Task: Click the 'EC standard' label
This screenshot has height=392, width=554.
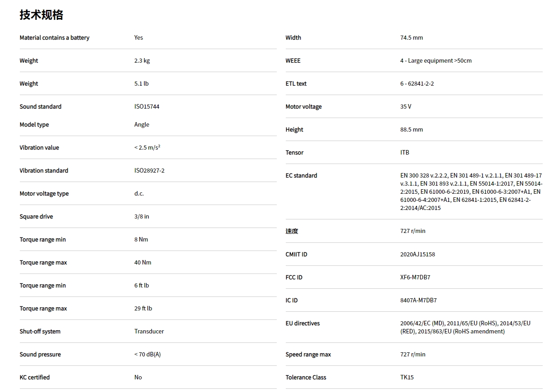Action: [301, 176]
